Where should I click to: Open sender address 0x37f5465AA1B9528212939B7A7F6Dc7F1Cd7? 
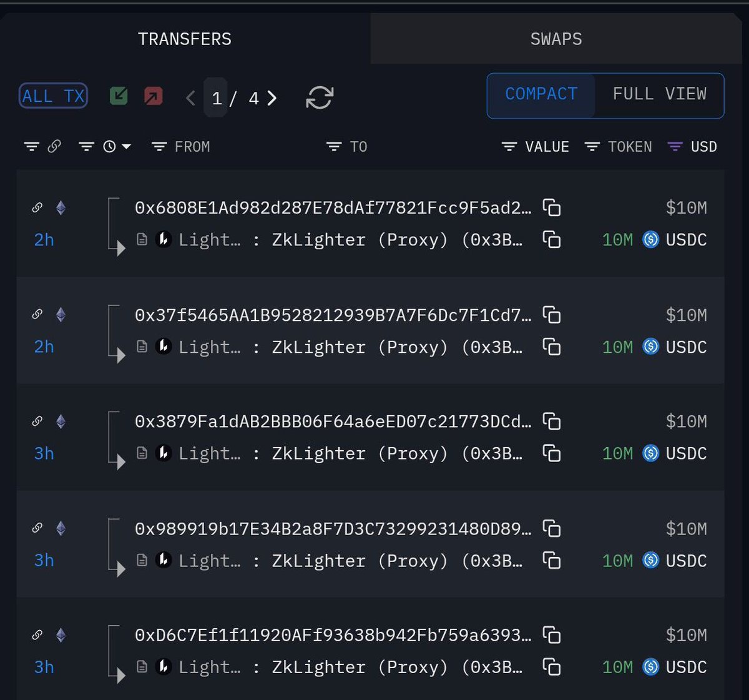[x=333, y=315]
